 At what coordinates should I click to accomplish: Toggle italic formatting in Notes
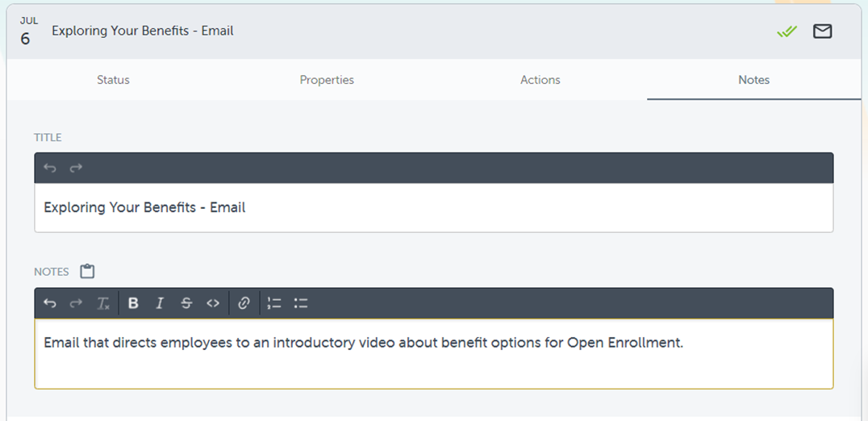click(x=160, y=303)
